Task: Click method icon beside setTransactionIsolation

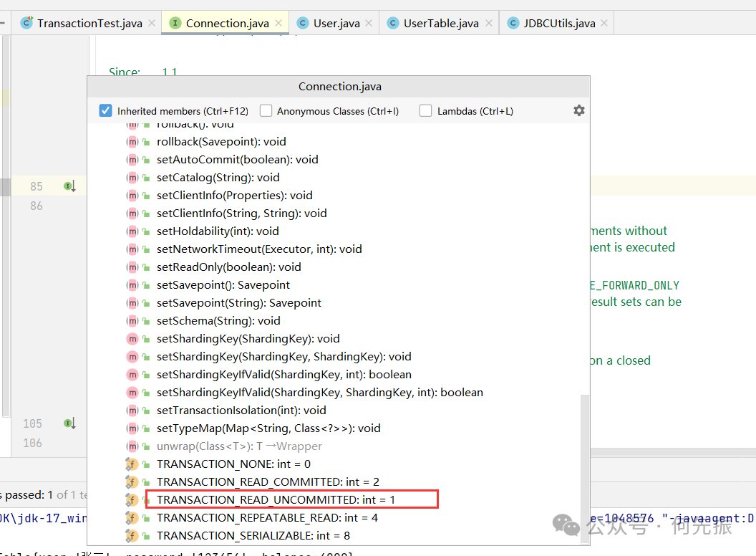Action: click(132, 411)
